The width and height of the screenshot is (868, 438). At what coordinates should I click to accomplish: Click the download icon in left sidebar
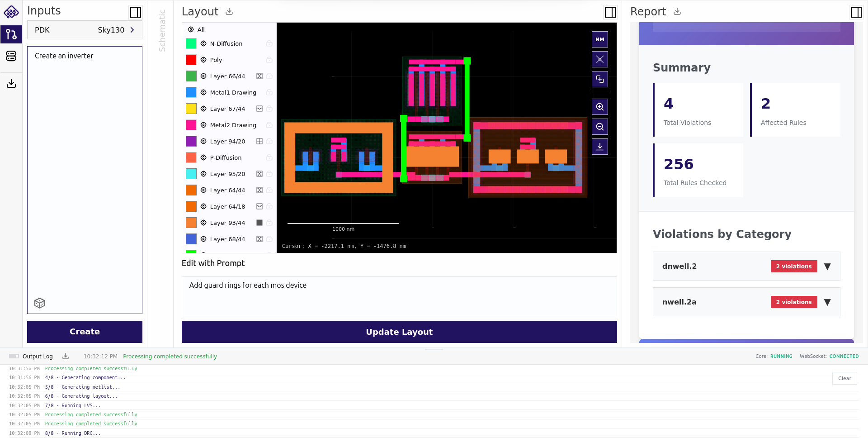[11, 83]
